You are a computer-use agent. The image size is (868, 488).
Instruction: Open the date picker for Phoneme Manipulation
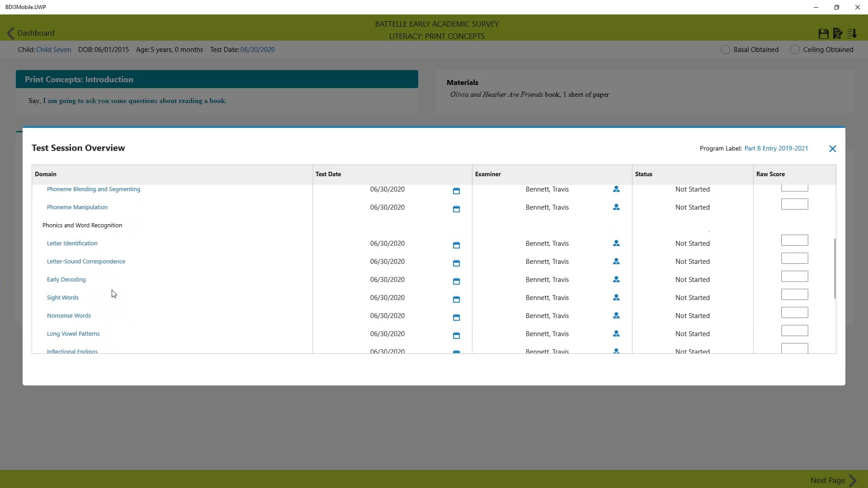tap(457, 209)
